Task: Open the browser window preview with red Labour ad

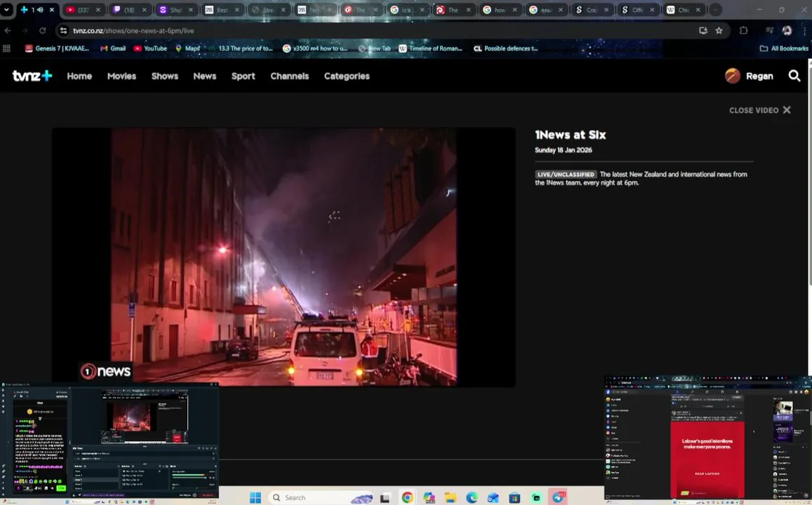Action: point(708,440)
